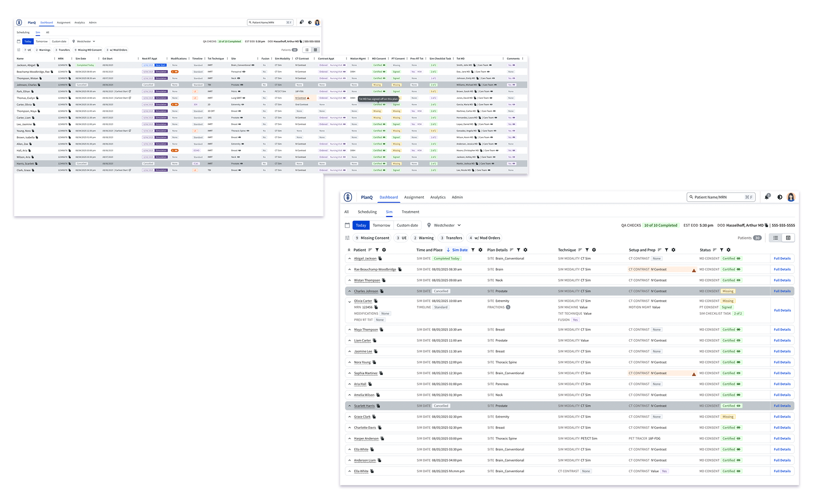
Task: Switch to list view
Action: click(x=775, y=237)
